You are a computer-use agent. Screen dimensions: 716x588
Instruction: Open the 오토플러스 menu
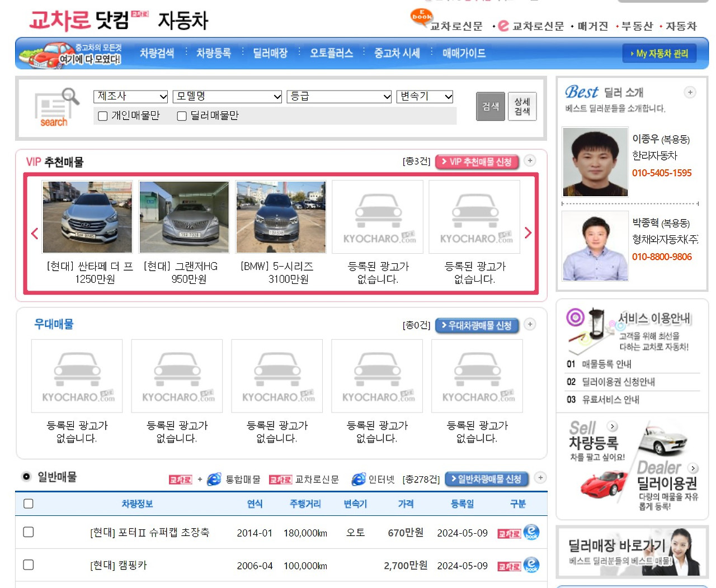(x=332, y=53)
